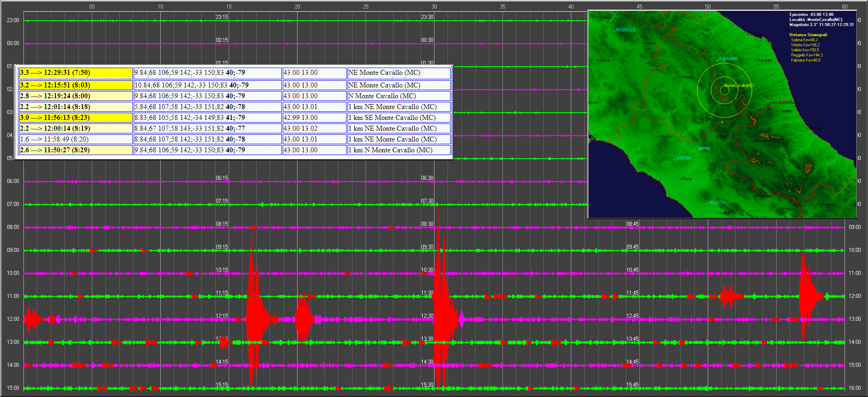Select the Viterbo Km=106,2 distance entry

click(805, 45)
